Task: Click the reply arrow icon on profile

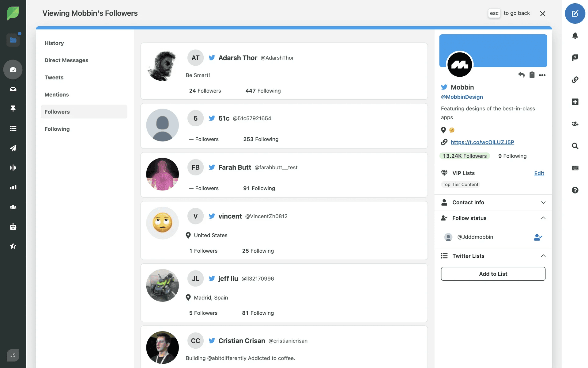Action: (x=521, y=75)
